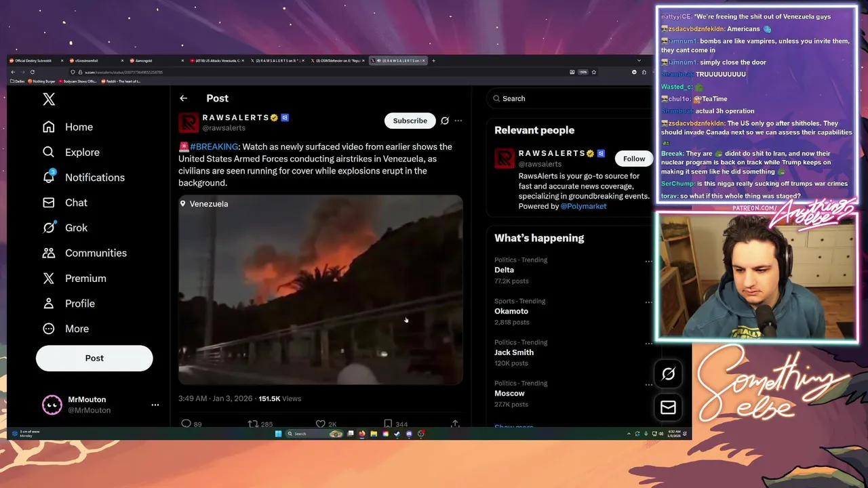This screenshot has height=488, width=868.
Task: Open Premium in the sidebar
Action: coord(75,278)
